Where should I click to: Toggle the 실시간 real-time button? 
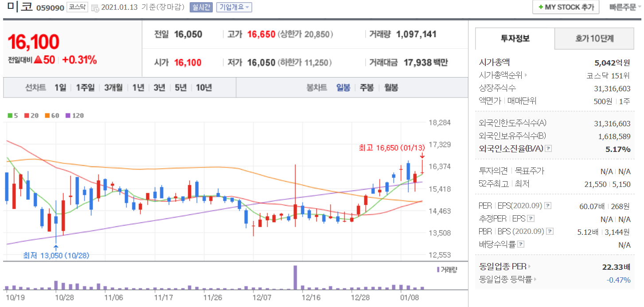click(x=201, y=8)
